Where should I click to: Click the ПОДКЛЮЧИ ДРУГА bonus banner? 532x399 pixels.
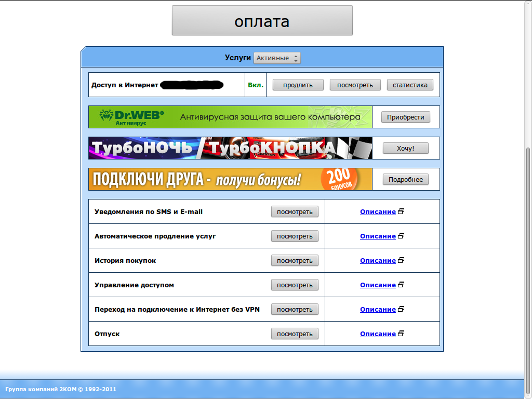pyautogui.click(x=230, y=179)
